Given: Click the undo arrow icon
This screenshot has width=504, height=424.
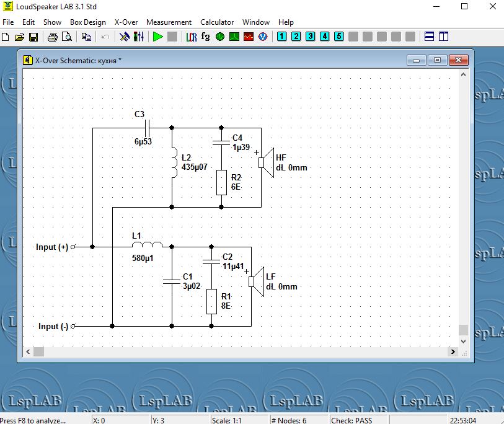Looking at the screenshot, I should coord(105,37).
